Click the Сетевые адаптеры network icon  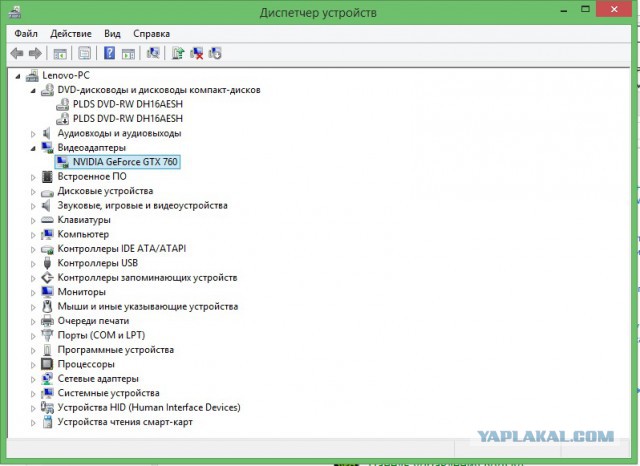coord(47,379)
